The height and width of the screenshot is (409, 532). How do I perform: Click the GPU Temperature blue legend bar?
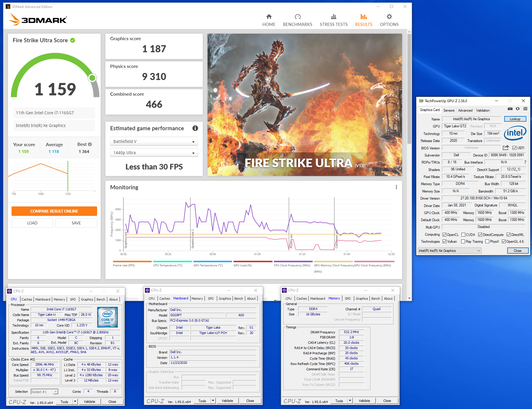pos(213,261)
